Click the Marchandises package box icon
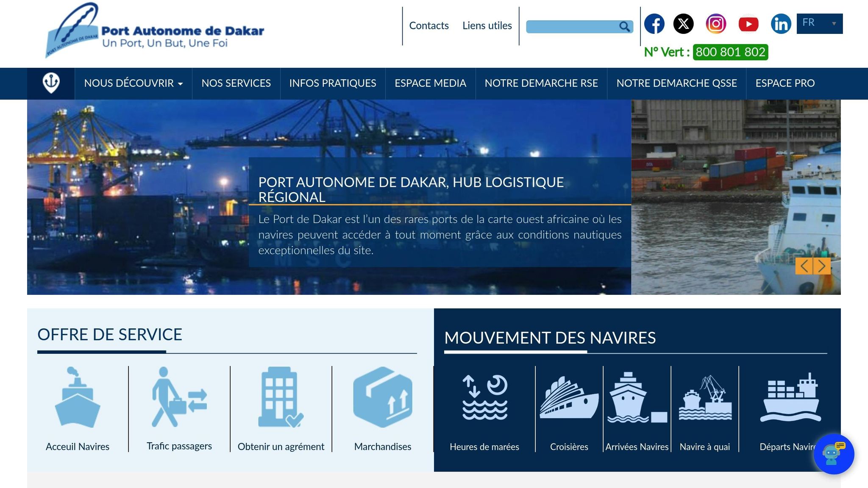Screen dimensions: 868x488 [383, 397]
